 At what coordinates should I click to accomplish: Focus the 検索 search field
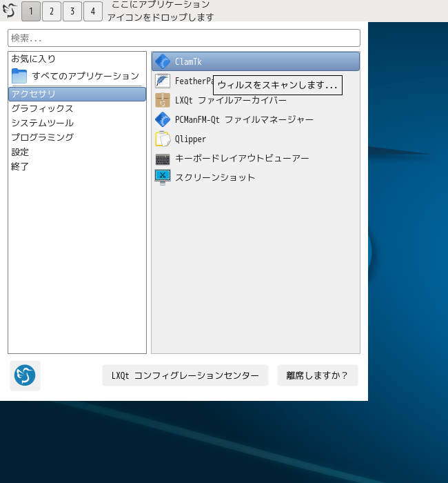click(184, 38)
